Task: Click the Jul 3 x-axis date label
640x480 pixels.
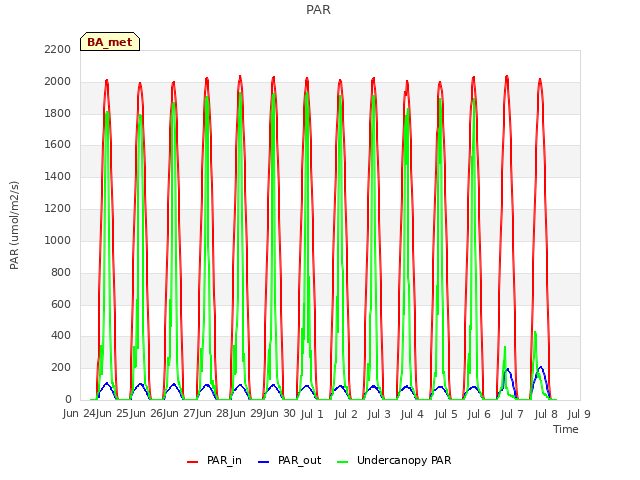Action: pos(379,414)
